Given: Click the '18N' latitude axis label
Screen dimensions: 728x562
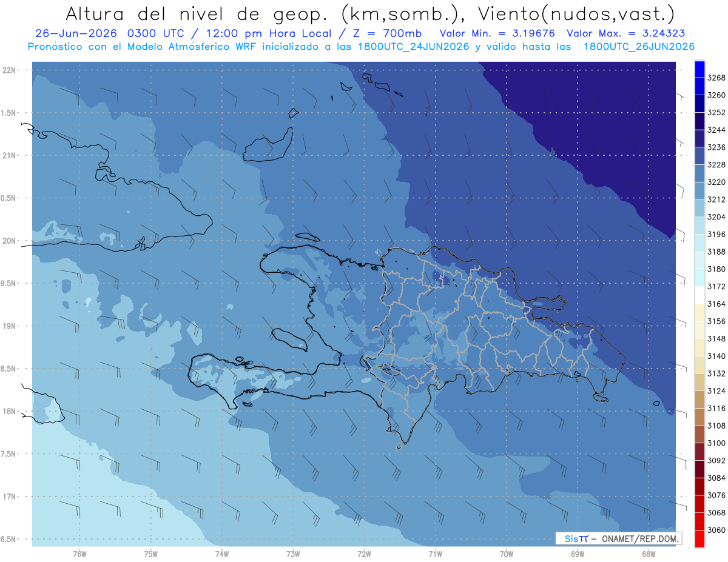Looking at the screenshot, I should click(10, 411).
